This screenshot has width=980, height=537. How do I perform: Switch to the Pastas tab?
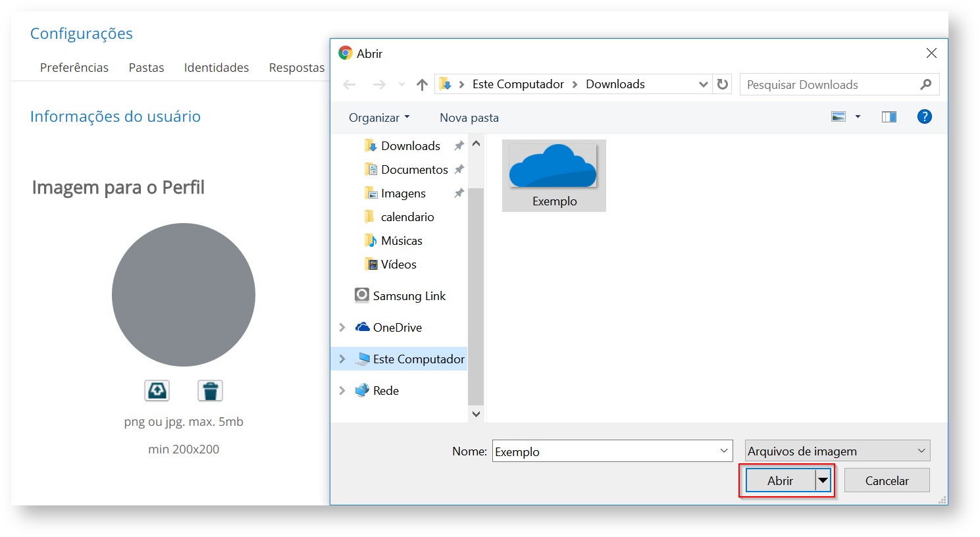coord(146,68)
